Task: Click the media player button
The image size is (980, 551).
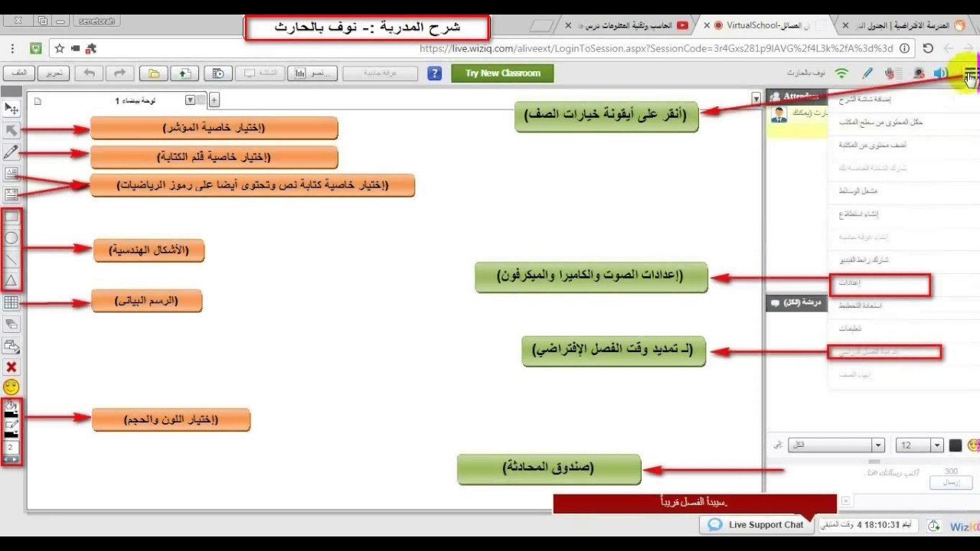Action: (x=219, y=73)
